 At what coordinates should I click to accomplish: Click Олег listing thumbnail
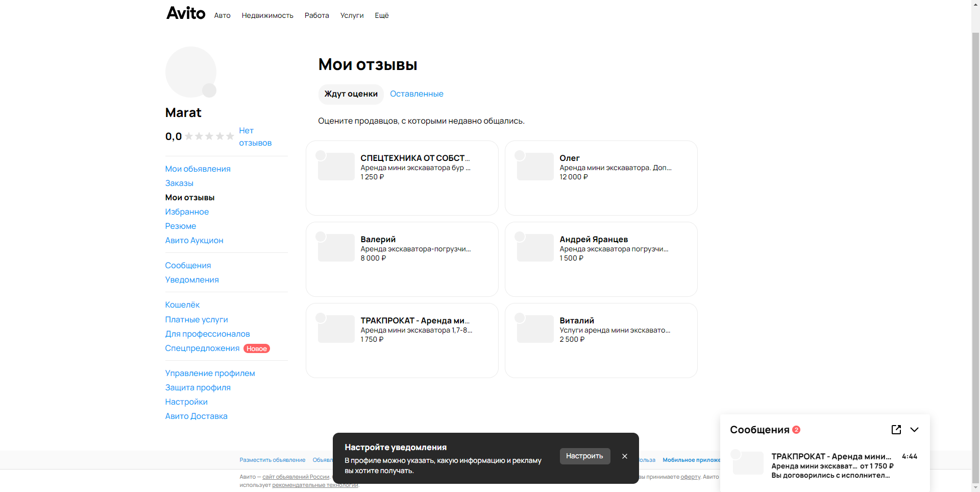coord(535,167)
